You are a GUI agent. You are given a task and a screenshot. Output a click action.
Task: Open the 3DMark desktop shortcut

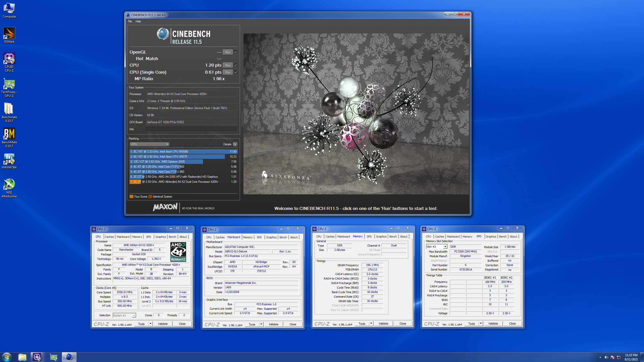(9, 35)
